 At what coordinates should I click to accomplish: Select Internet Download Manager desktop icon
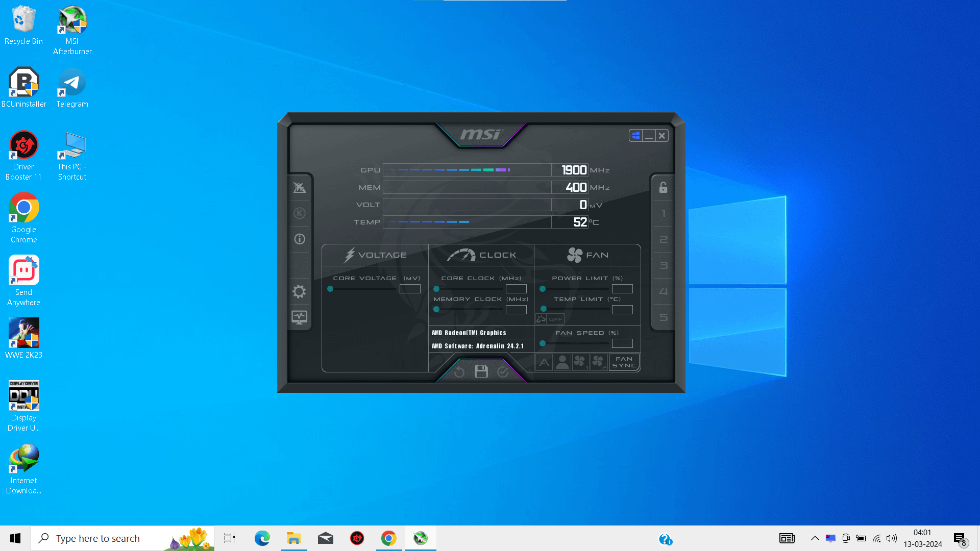[x=23, y=469]
